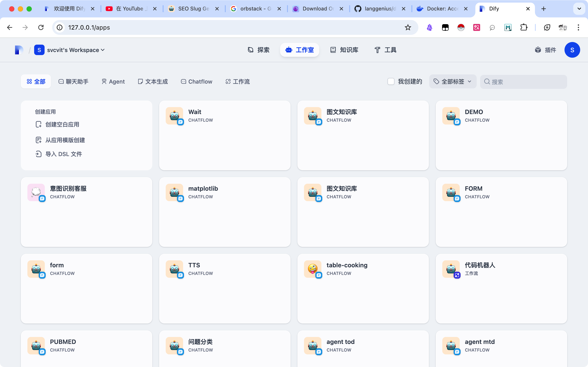Click the bookmark star in address bar

[x=408, y=27]
